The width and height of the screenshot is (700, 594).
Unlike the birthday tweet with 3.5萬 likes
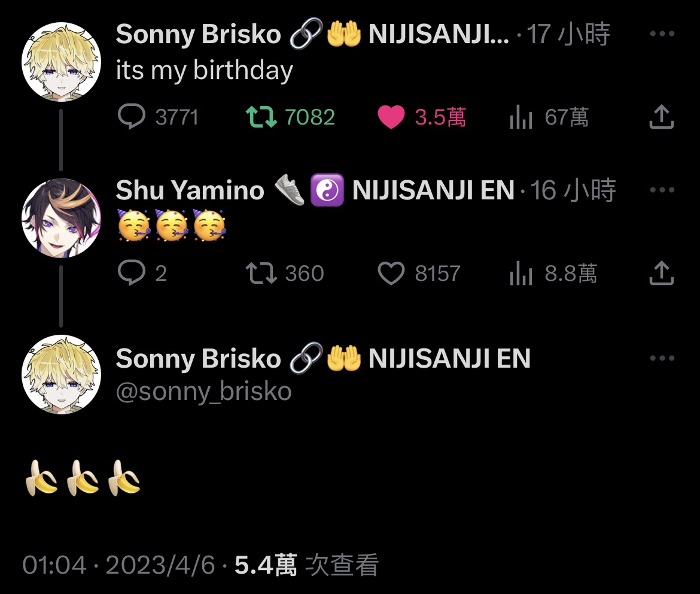[x=421, y=117]
